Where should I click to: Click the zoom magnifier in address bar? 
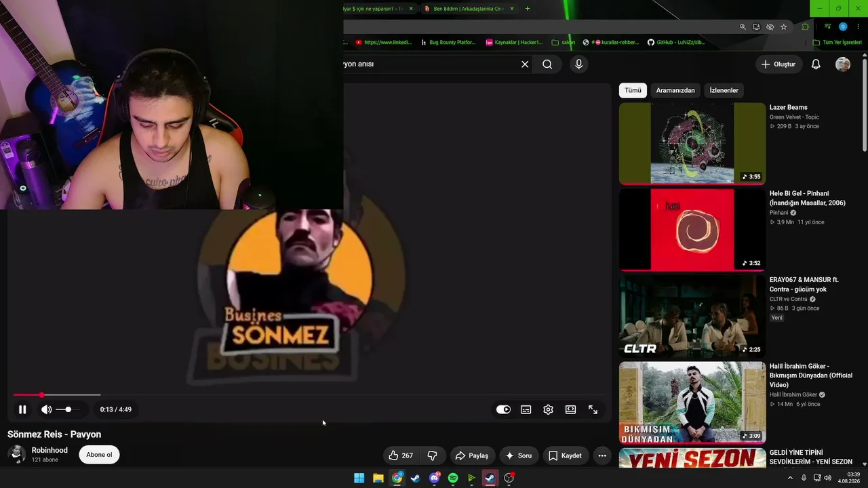coord(743,27)
